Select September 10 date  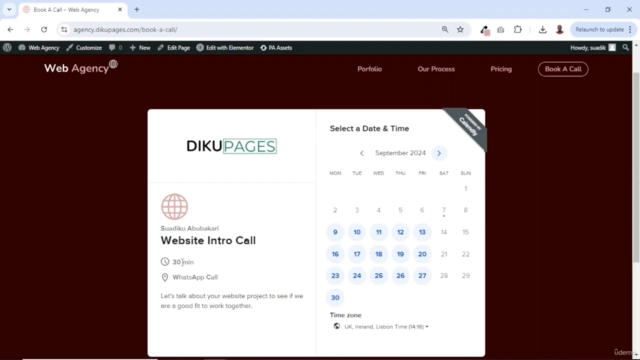coord(357,232)
